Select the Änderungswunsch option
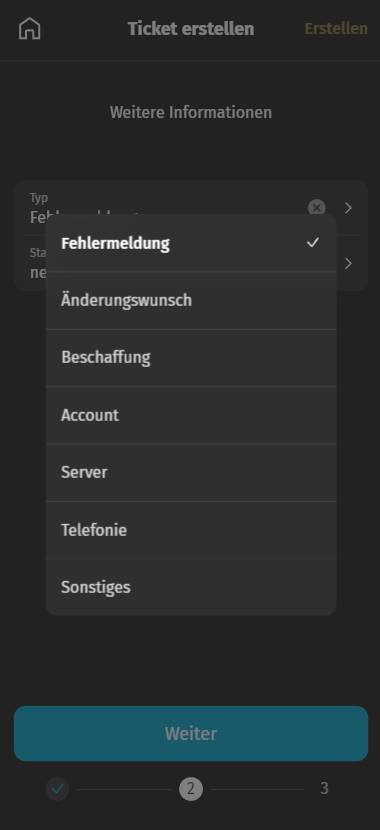This screenshot has height=830, width=380. 191,301
